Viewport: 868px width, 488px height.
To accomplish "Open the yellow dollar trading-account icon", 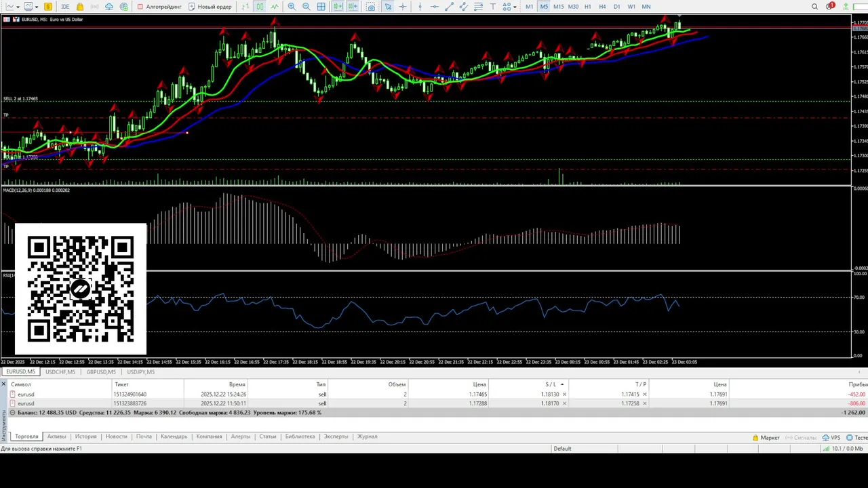I will pyautogui.click(x=48, y=7).
